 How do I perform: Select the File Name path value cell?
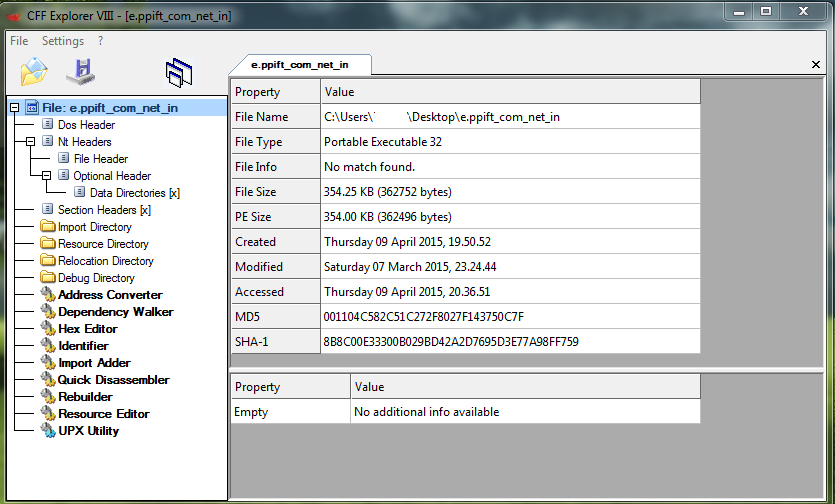pyautogui.click(x=511, y=117)
